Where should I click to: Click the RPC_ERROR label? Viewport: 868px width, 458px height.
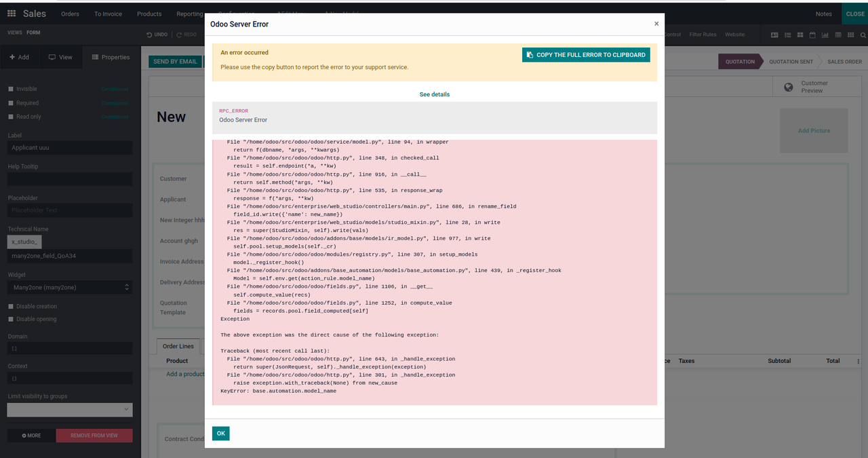coord(234,111)
